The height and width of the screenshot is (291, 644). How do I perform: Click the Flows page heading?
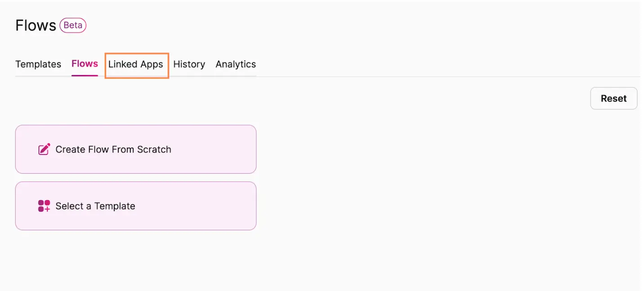(36, 26)
